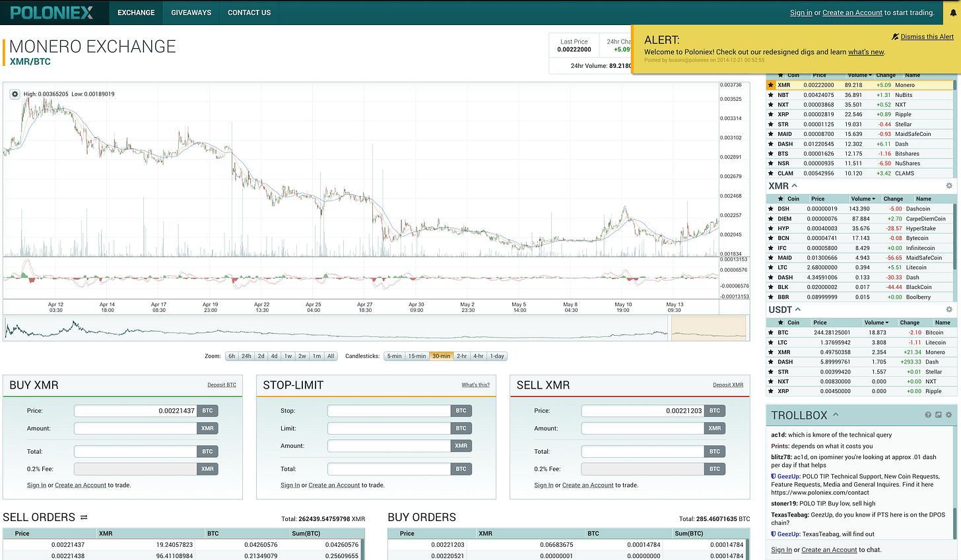Toggle favorite star for BBR Boolberry

pyautogui.click(x=770, y=297)
